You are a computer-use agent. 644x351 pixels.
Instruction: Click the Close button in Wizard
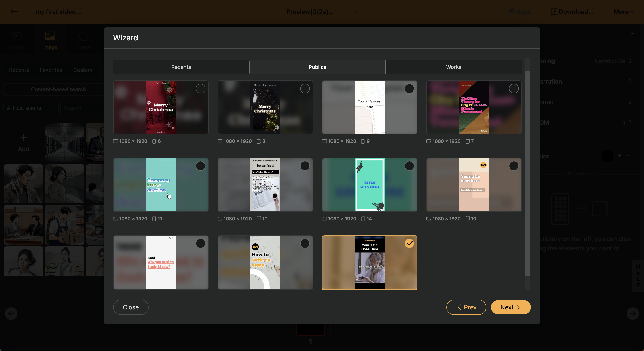pyautogui.click(x=131, y=307)
